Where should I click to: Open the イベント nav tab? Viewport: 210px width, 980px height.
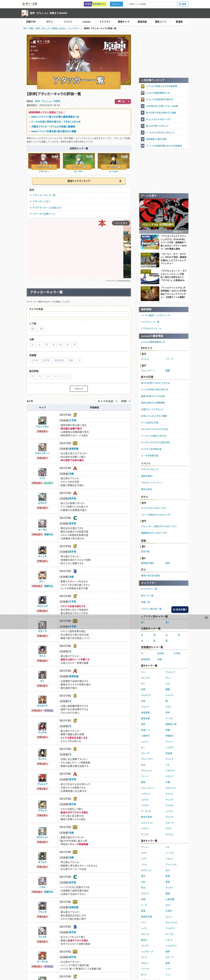[68, 22]
